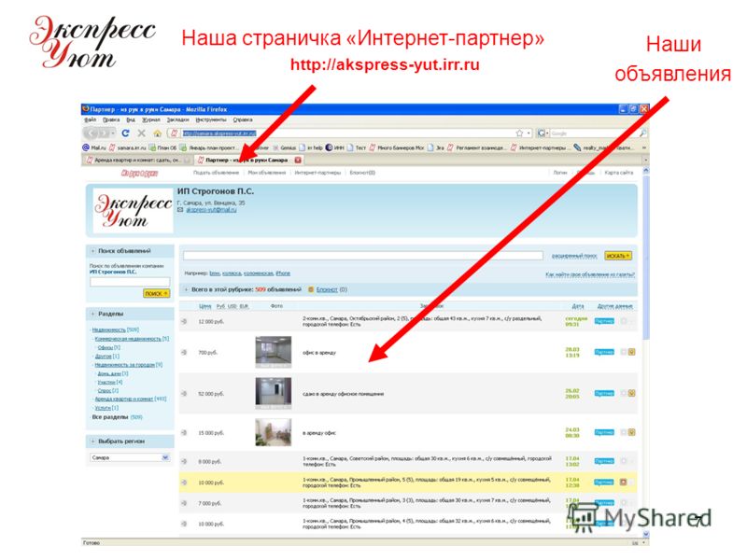Open the 'Мои объявления' link
This screenshot has width=747, height=560.
point(267,173)
